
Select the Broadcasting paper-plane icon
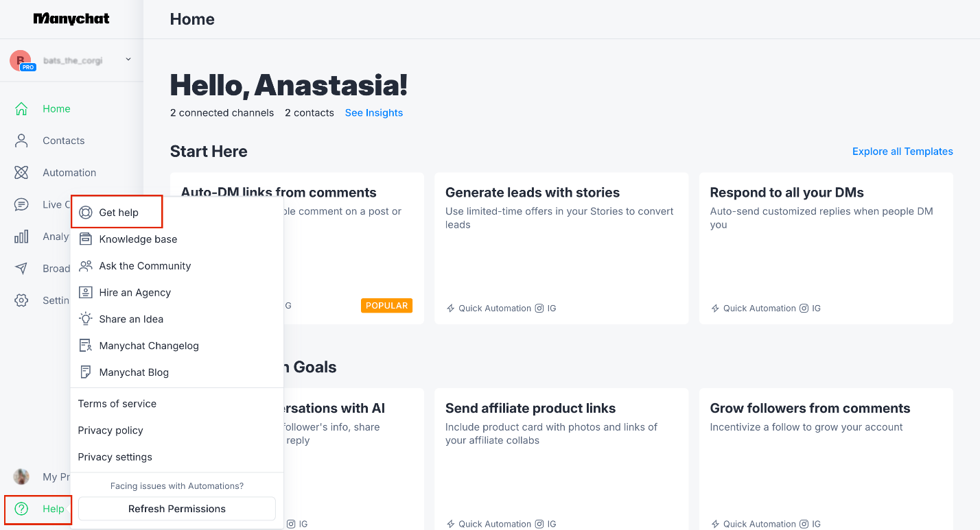[21, 268]
